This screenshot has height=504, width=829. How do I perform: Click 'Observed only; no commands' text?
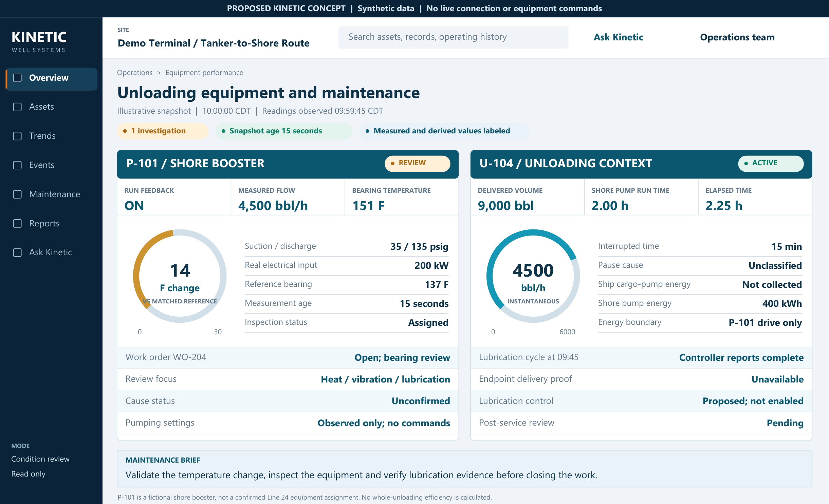pos(384,423)
